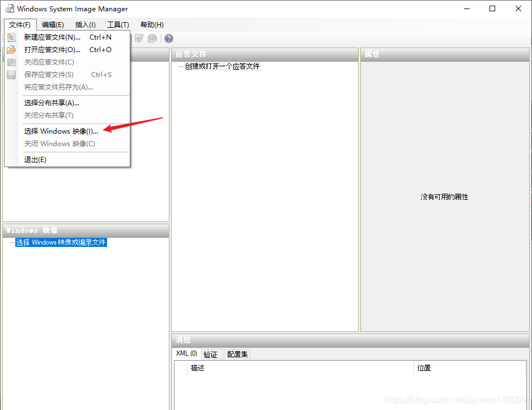Click the 位置 column header
The width and height of the screenshot is (532, 410).
tap(470, 368)
